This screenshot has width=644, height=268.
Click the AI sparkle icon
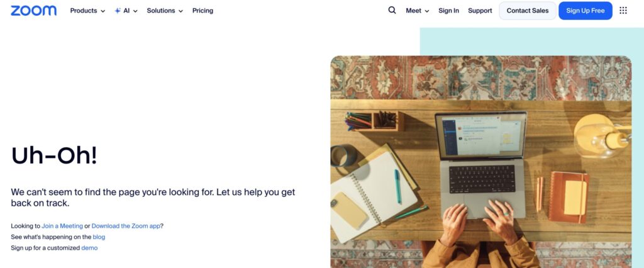[118, 11]
